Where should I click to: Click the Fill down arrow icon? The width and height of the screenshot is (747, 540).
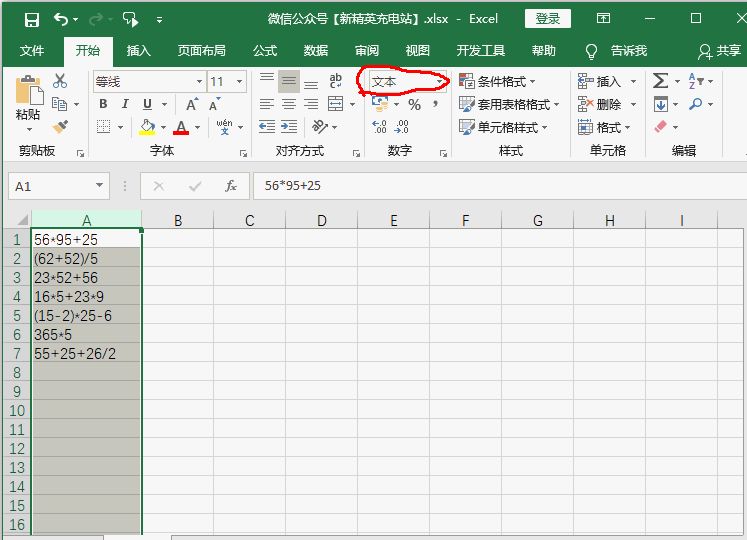click(661, 104)
